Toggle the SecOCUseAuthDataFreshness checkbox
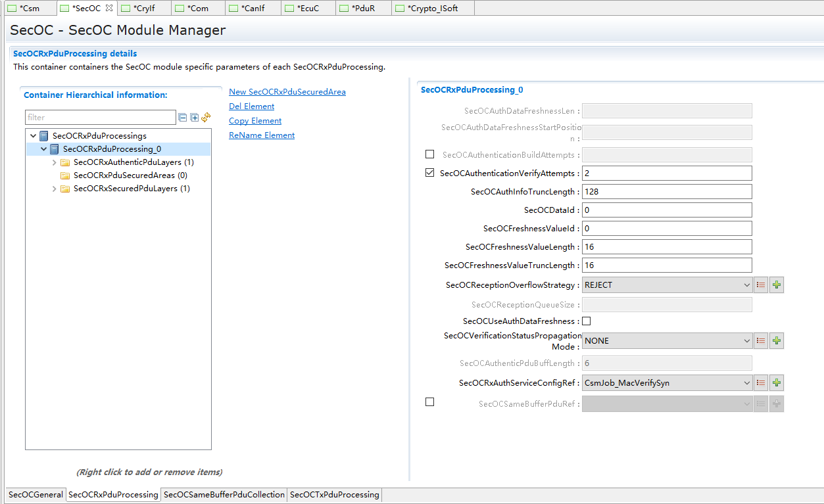This screenshot has height=504, width=824. [x=587, y=321]
